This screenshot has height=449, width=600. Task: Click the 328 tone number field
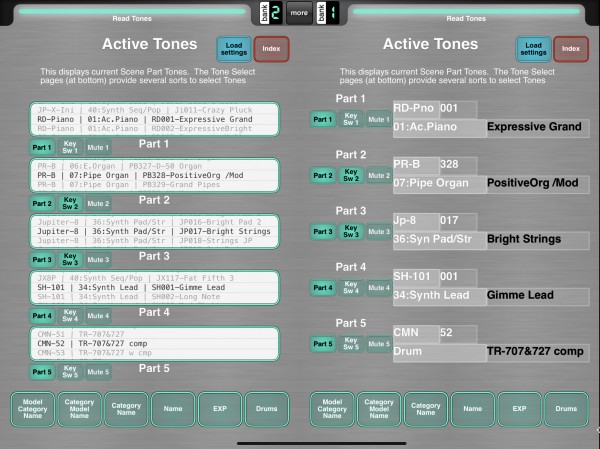coord(458,165)
